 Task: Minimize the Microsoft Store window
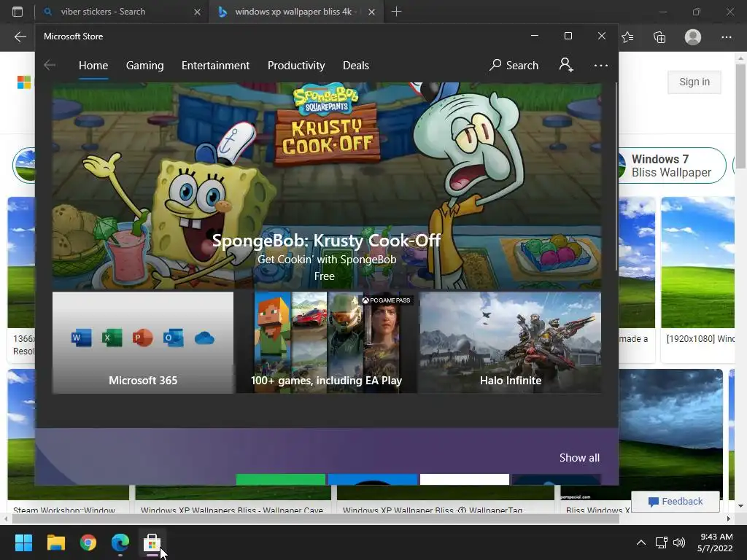(x=535, y=36)
